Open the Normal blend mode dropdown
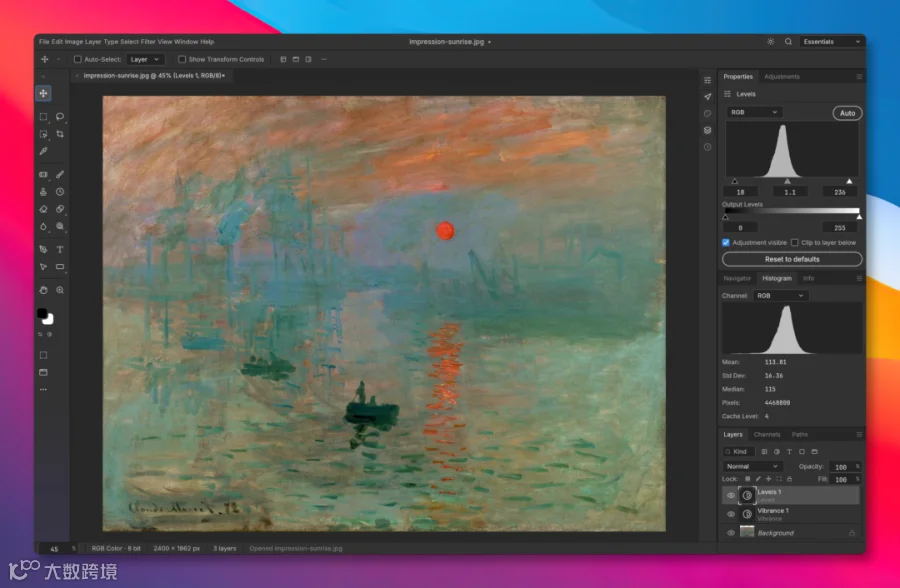This screenshot has height=588, width=900. [x=752, y=466]
